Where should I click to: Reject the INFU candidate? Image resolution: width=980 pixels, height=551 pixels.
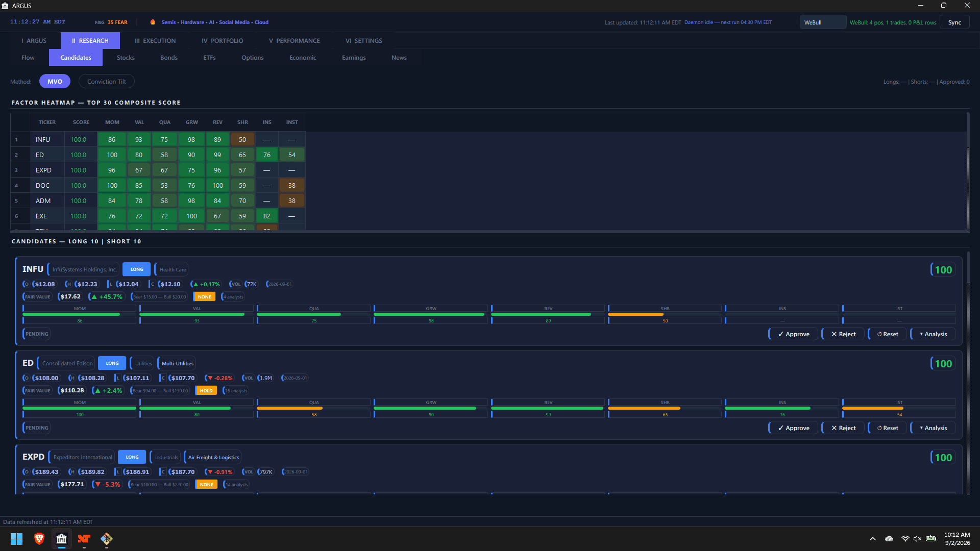(843, 334)
